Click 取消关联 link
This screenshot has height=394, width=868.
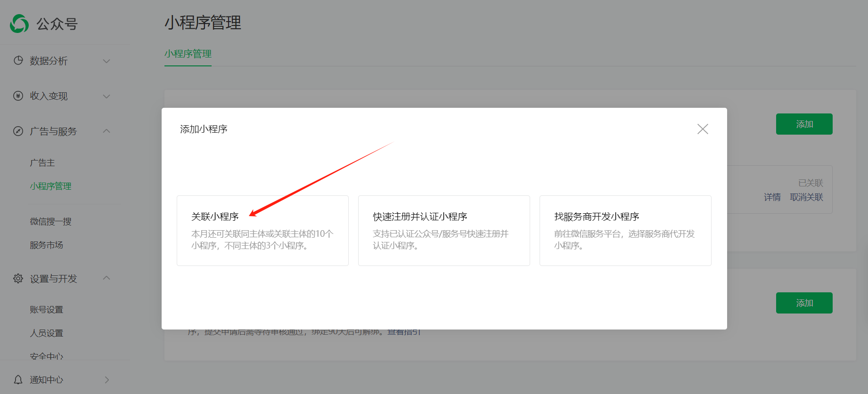pos(806,197)
